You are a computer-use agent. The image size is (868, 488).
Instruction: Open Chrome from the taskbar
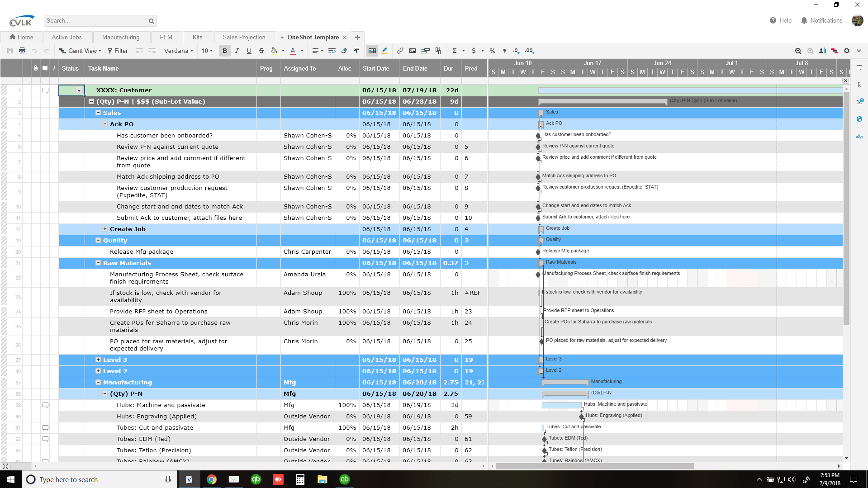[x=211, y=479]
